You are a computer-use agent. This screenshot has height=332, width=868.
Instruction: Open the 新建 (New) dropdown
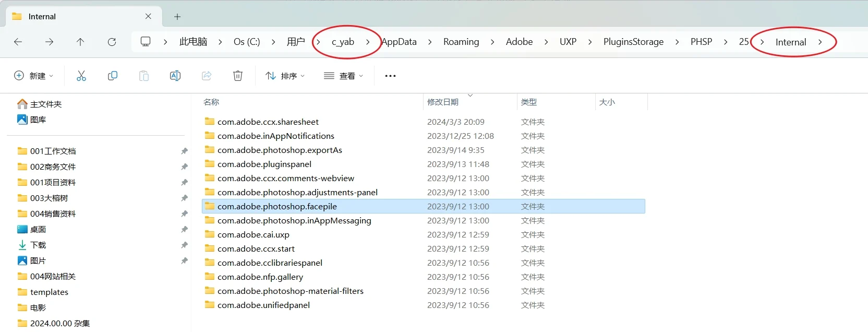coord(34,76)
